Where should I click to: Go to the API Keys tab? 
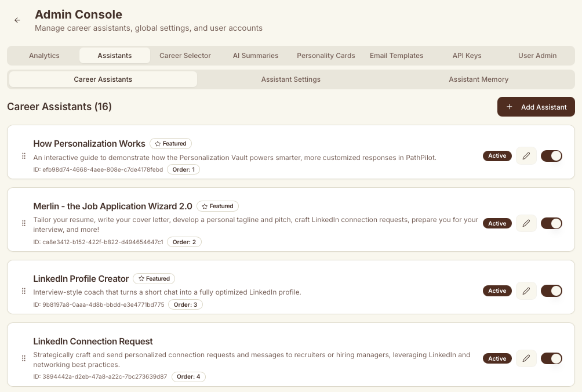click(467, 56)
